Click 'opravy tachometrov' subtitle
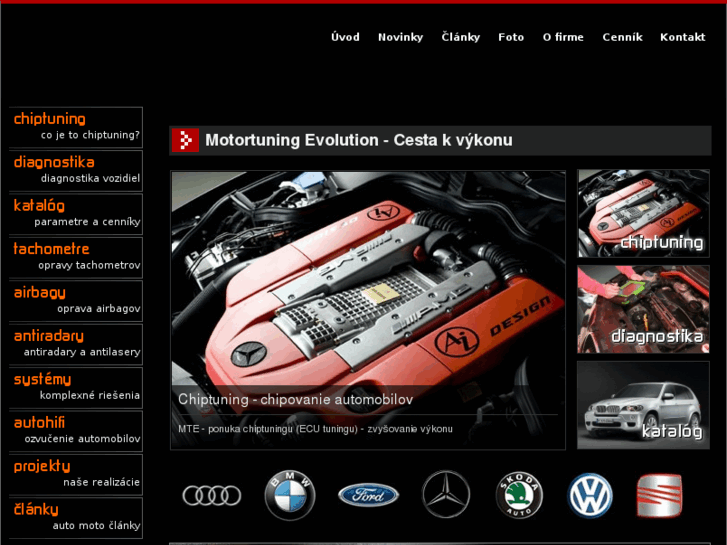 click(x=89, y=265)
